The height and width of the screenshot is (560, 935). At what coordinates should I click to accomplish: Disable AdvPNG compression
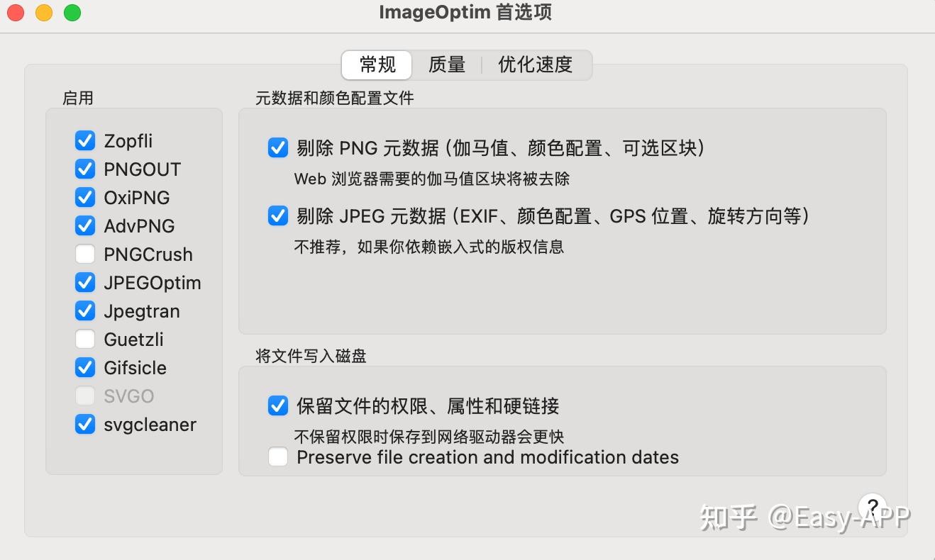pos(84,225)
